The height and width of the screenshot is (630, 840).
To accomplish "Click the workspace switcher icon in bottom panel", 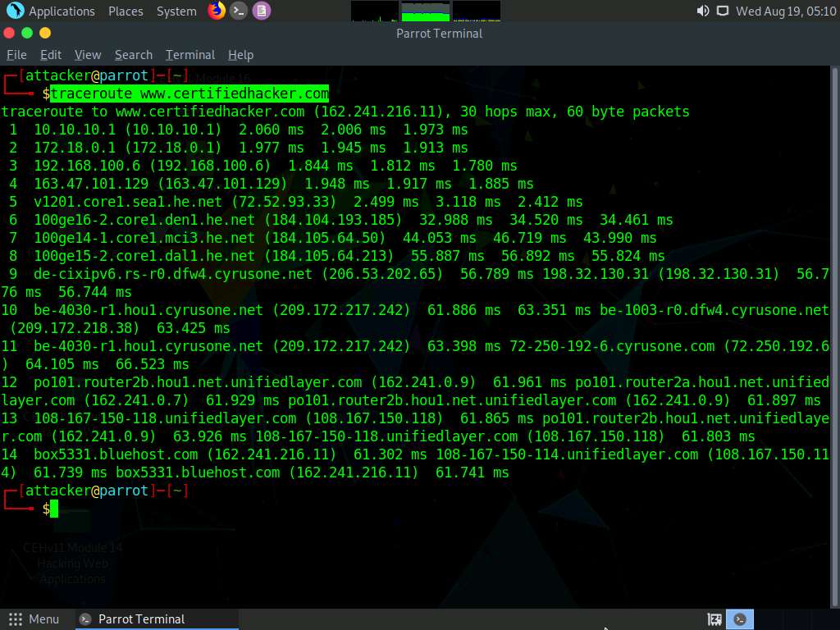I will 714,620.
